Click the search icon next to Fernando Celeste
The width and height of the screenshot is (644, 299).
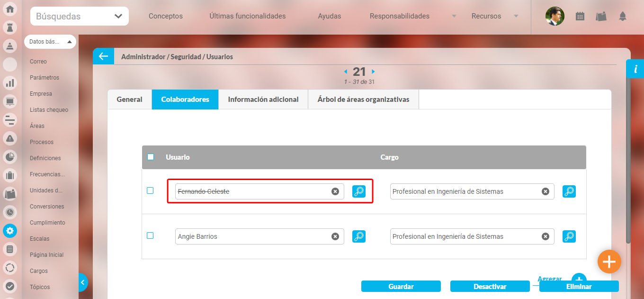point(359,191)
